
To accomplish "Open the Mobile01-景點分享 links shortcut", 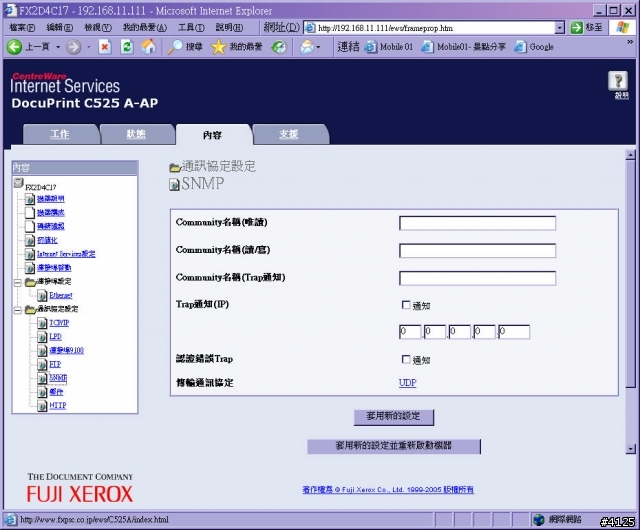I will [464, 47].
